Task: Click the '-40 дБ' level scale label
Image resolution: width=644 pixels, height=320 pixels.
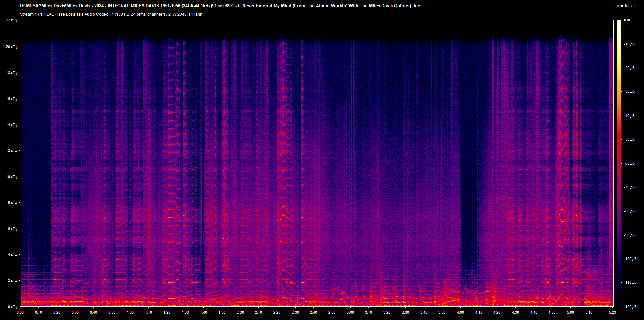Action: click(x=629, y=116)
